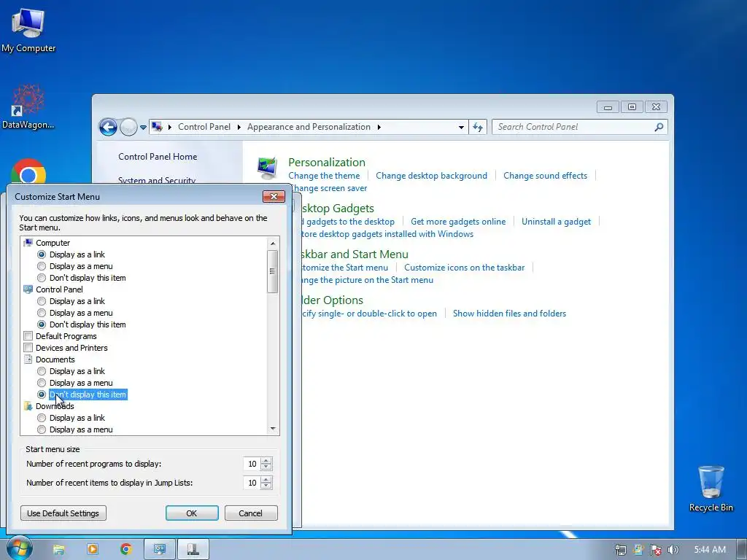The height and width of the screenshot is (560, 747).
Task: Open System and Security in the sidebar
Action: [157, 180]
